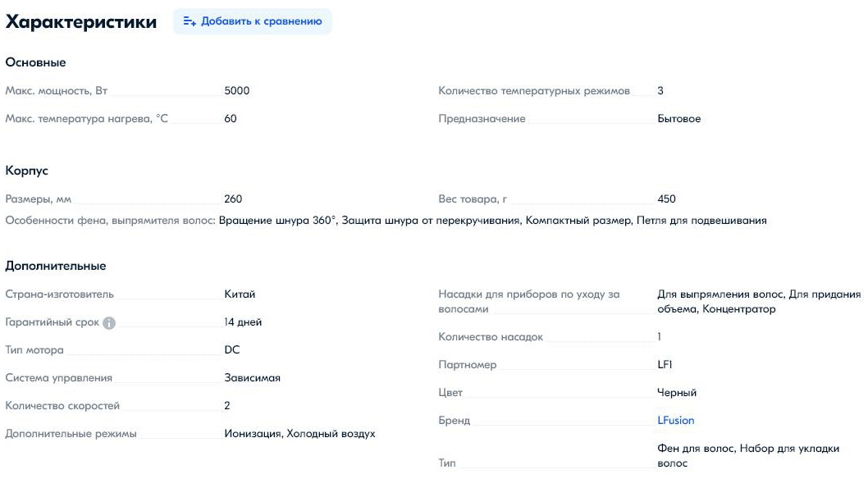Click the weight value 450

666,199
